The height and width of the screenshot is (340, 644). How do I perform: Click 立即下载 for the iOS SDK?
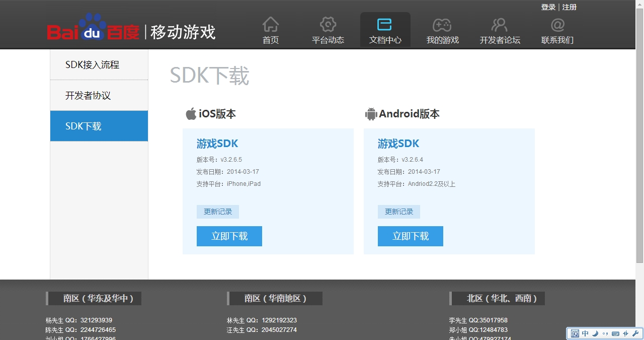(229, 236)
